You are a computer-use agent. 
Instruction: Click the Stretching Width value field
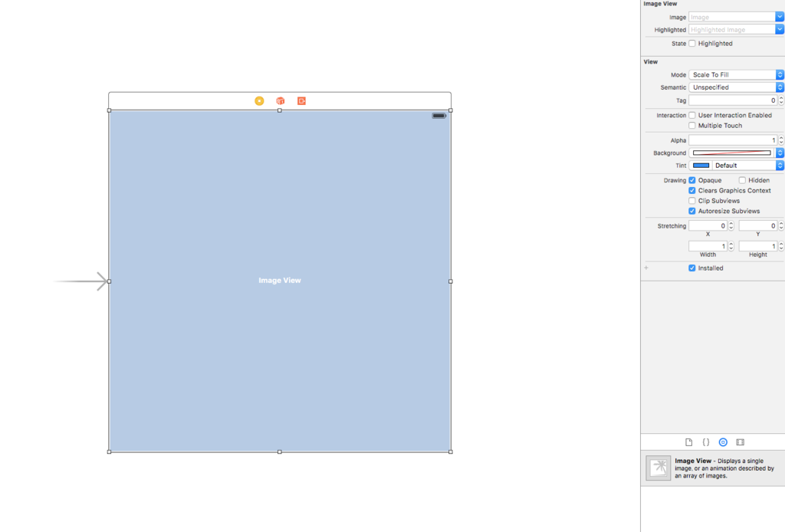pos(708,246)
